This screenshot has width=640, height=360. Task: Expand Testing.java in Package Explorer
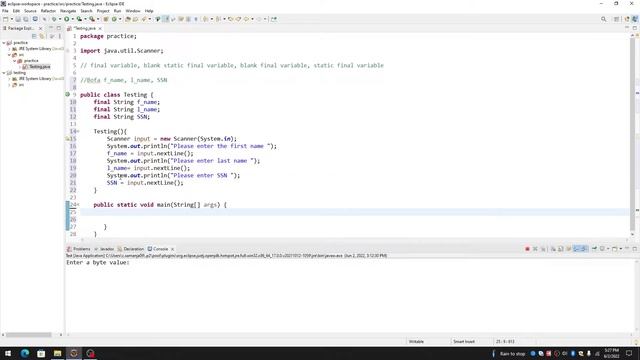click(20, 67)
